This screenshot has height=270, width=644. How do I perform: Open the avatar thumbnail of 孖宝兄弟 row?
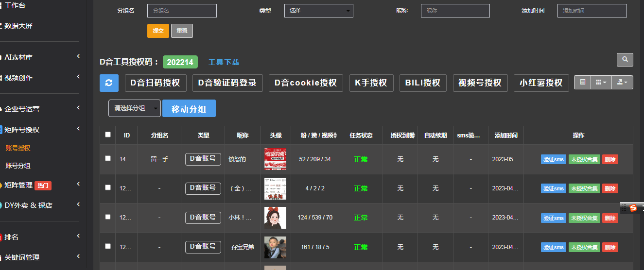pyautogui.click(x=275, y=247)
